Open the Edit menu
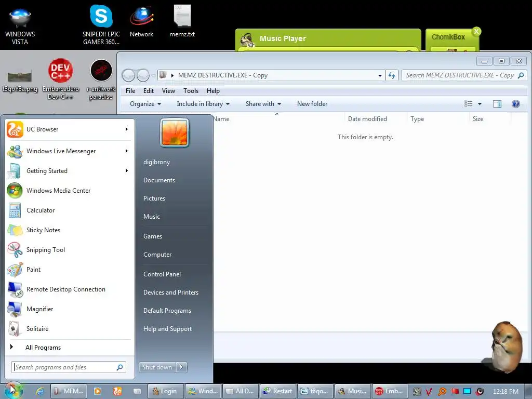This screenshot has width=532, height=399. pos(148,91)
